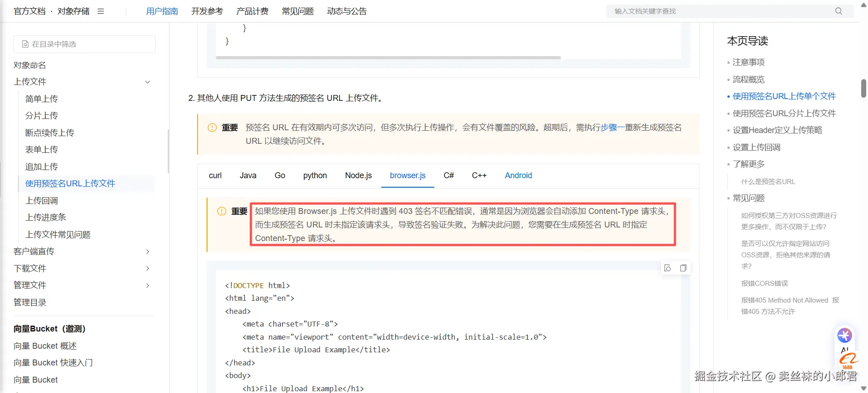The image size is (868, 393).
Task: Click the 在目录中筛选 filter field
Action: pos(85,44)
